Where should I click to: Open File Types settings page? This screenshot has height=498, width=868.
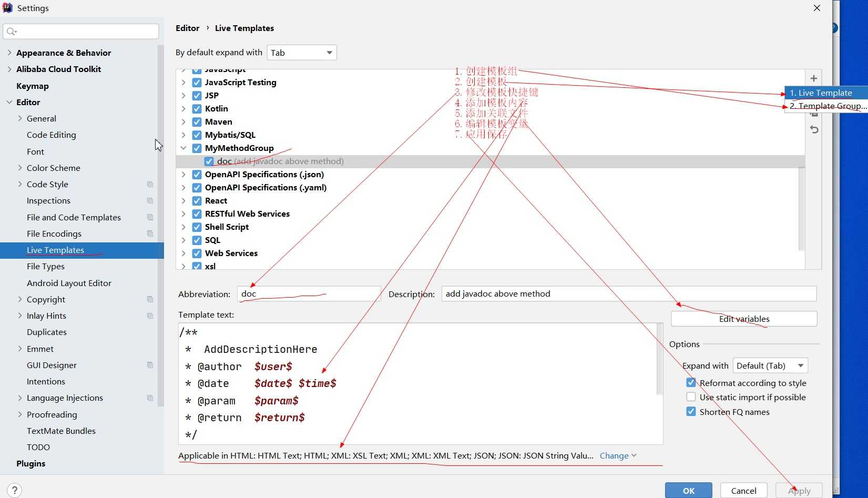(x=46, y=267)
